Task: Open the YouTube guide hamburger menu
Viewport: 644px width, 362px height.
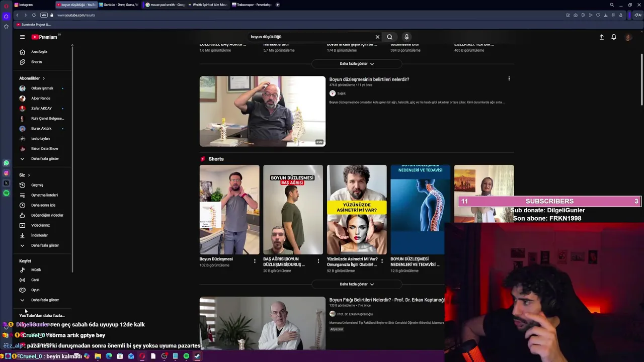Action: 22,37
